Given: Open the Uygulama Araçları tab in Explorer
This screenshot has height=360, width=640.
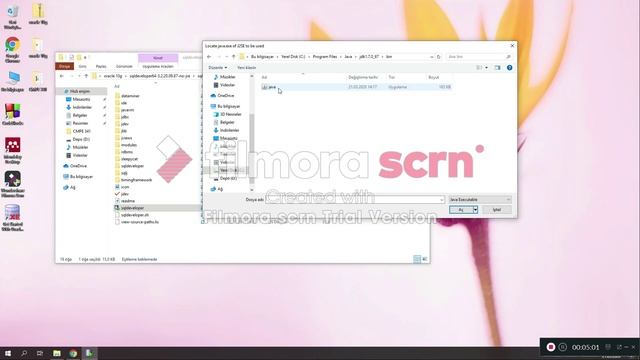Looking at the screenshot, I should pos(158,66).
